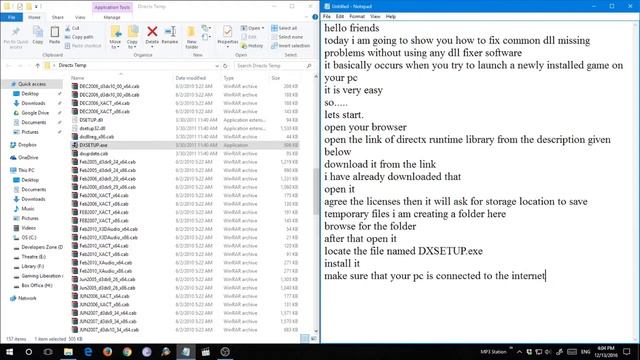Switch to large icons view in status bar
The height and width of the screenshot is (360, 640).
pyautogui.click(x=313, y=338)
